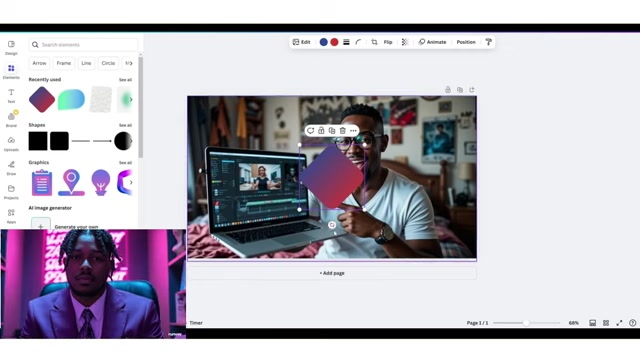640x360 pixels.
Task: Click the Animate button
Action: (x=432, y=42)
